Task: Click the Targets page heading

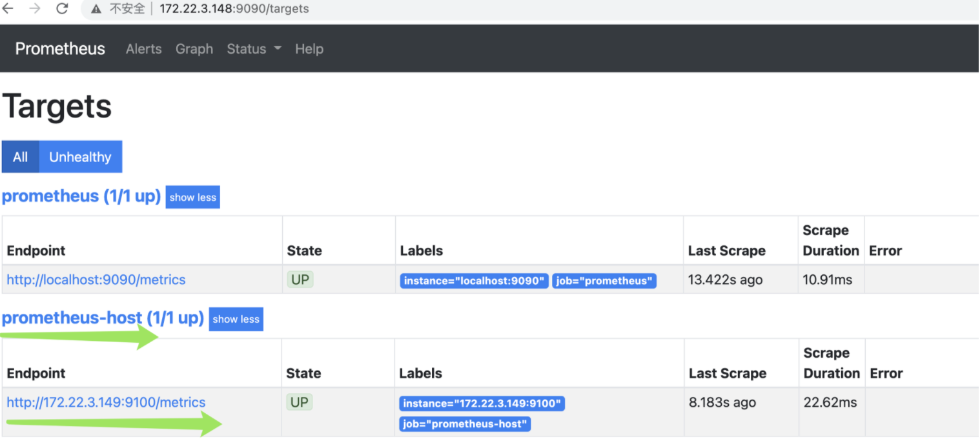Action: (x=57, y=107)
